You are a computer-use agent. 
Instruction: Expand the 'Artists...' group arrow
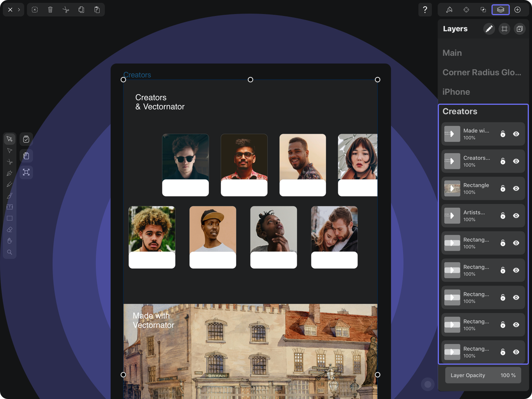452,216
